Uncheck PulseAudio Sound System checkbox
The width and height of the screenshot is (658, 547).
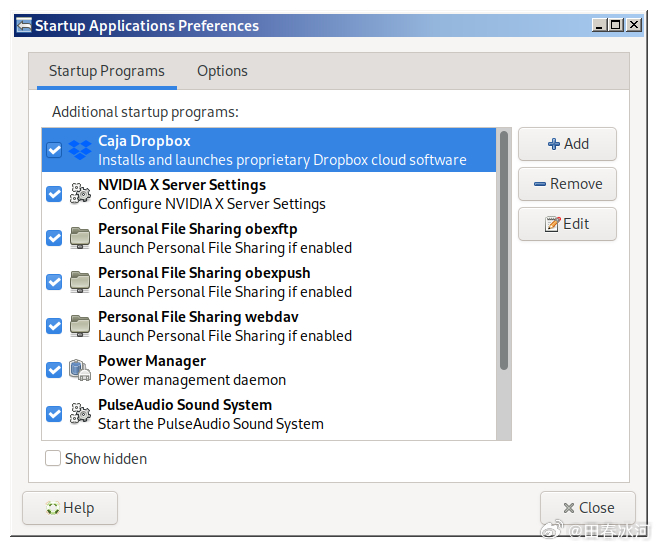54,414
